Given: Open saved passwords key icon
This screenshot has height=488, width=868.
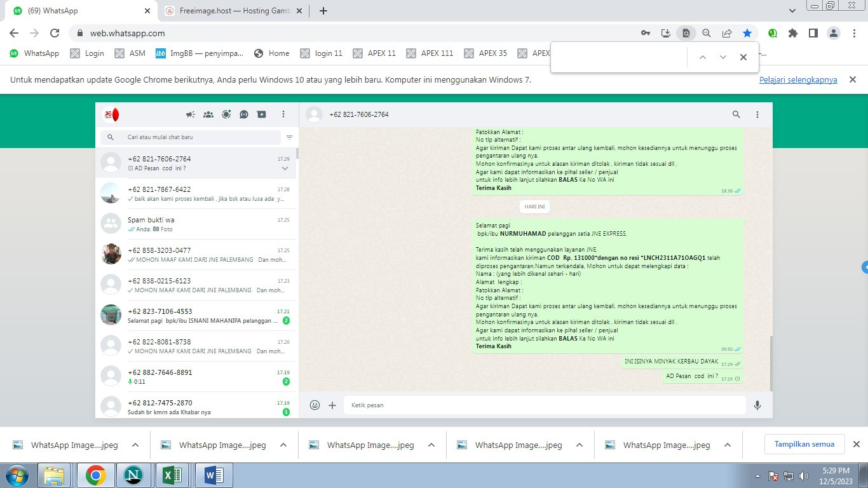Looking at the screenshot, I should click(x=646, y=33).
